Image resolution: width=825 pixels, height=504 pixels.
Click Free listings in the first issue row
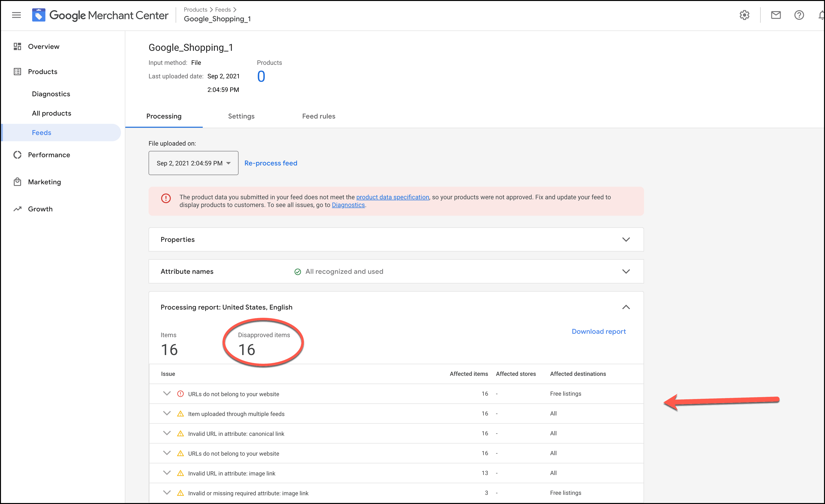[565, 393]
